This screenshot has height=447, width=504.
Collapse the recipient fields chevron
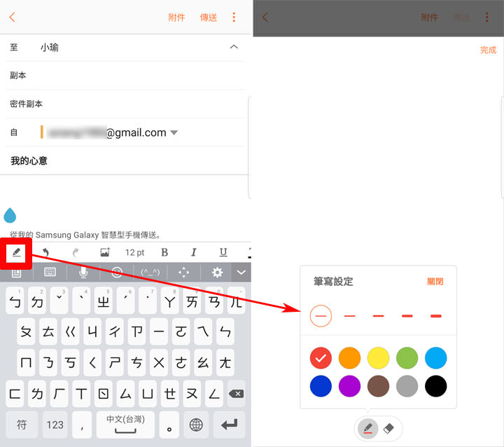pos(234,47)
